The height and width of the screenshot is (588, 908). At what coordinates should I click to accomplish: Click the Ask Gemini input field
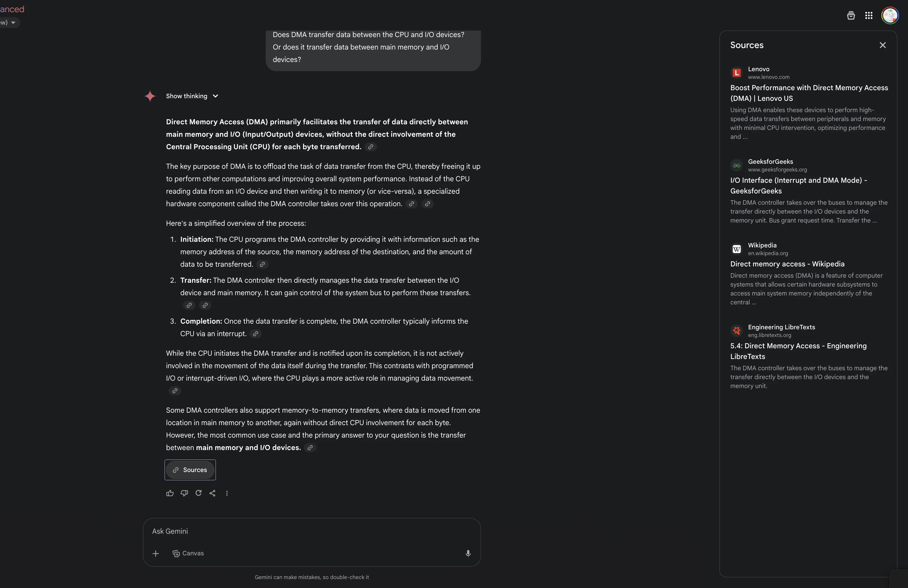click(311, 531)
